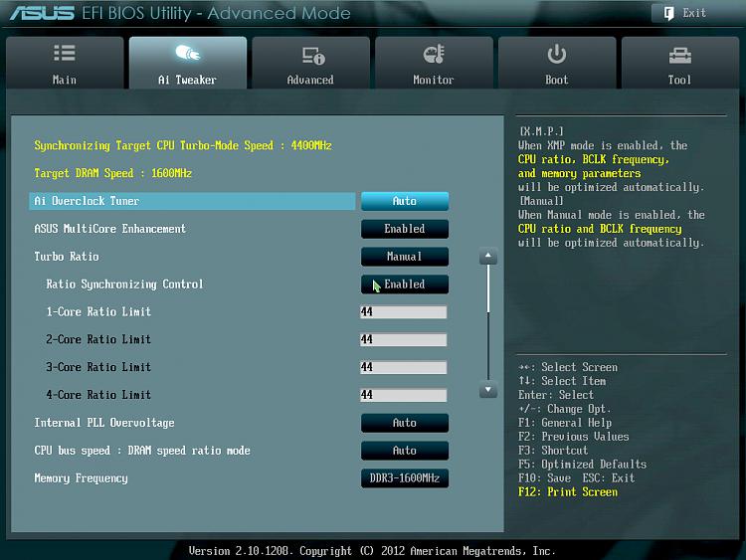Select 2-Core Ratio Limit label

click(98, 340)
